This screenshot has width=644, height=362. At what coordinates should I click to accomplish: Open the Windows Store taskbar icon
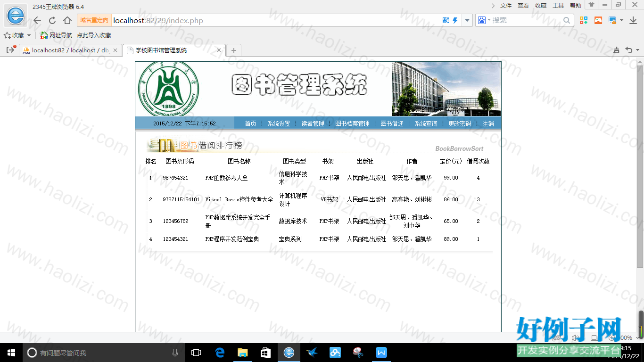265,352
